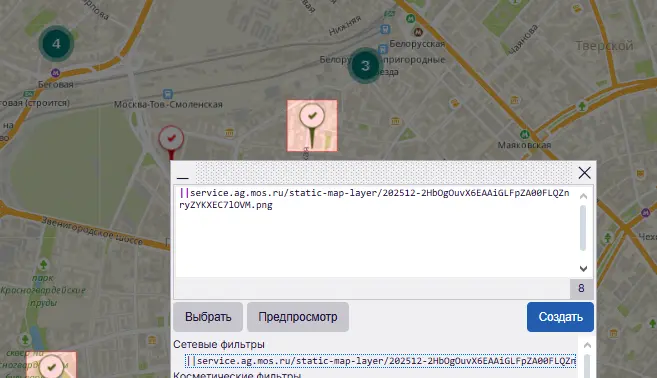The height and width of the screenshot is (378, 657).
Task: Click the Беговая metro station icon
Action: (55, 73)
